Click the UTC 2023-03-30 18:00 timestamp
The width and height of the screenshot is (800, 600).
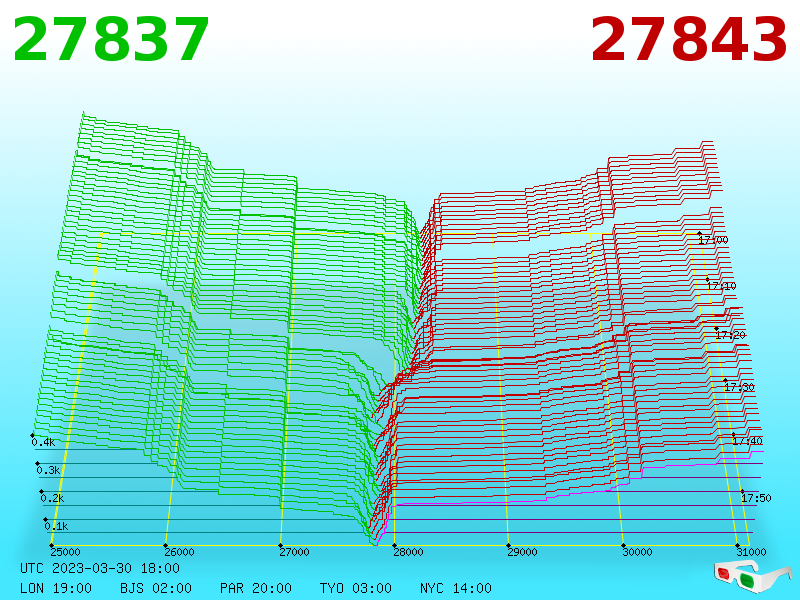pos(100,568)
